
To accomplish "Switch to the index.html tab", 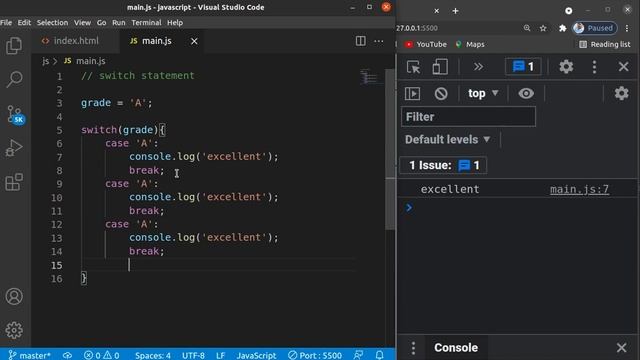I will point(76,41).
